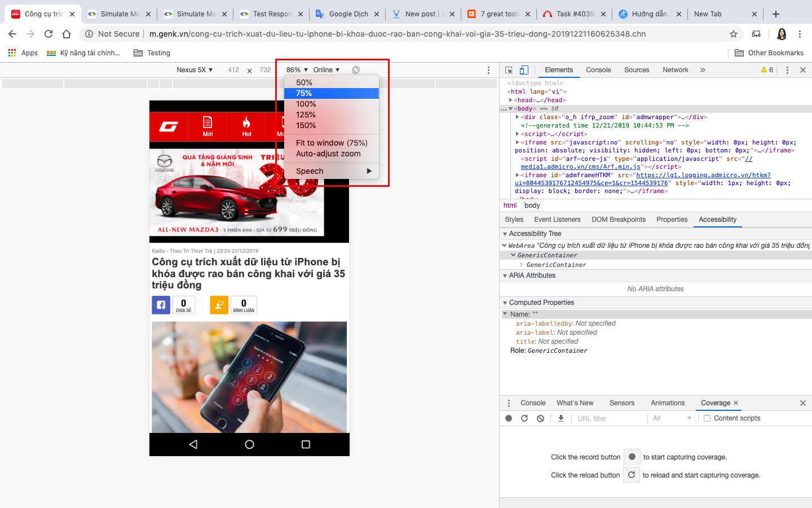Screen dimensions: 812x508
Task: Clear all coverage data
Action: click(540, 418)
